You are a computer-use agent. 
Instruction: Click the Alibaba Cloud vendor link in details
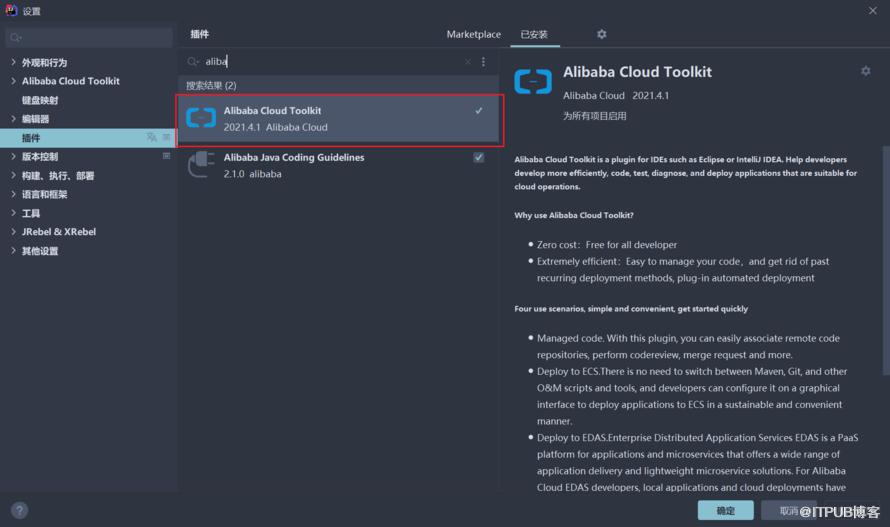click(x=594, y=95)
